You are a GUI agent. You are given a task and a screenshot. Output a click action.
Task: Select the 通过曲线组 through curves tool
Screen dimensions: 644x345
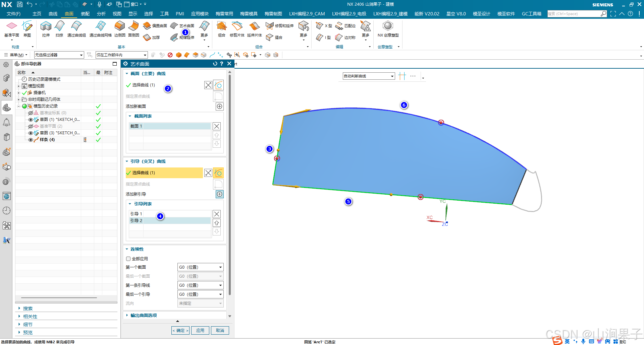point(76,29)
